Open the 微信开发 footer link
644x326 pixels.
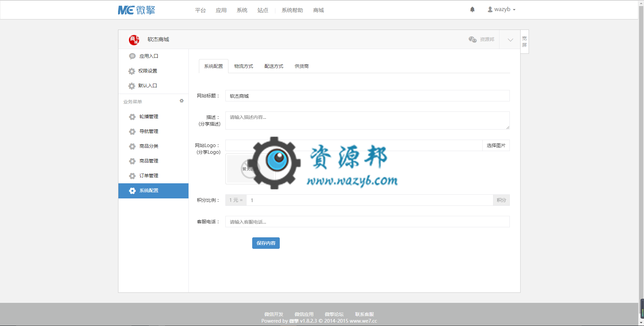274,314
